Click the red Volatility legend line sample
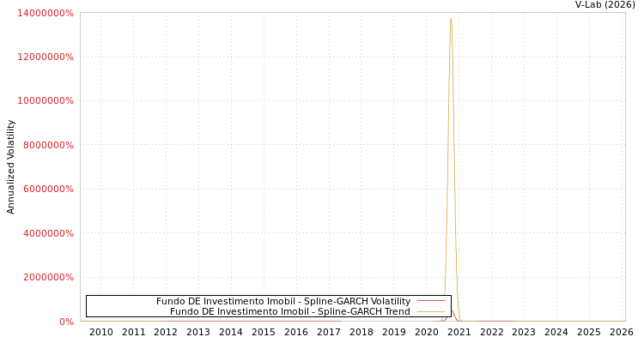 431,301
